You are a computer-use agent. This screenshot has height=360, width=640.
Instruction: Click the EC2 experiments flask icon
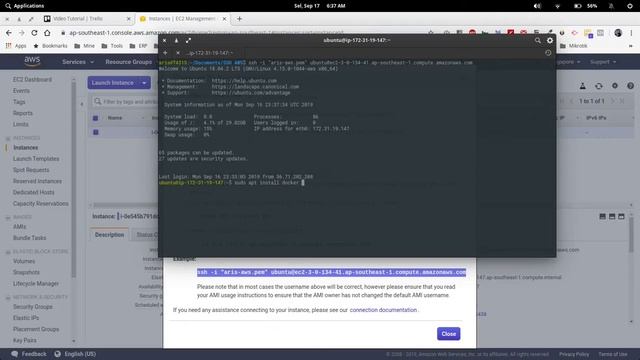[x=582, y=86]
